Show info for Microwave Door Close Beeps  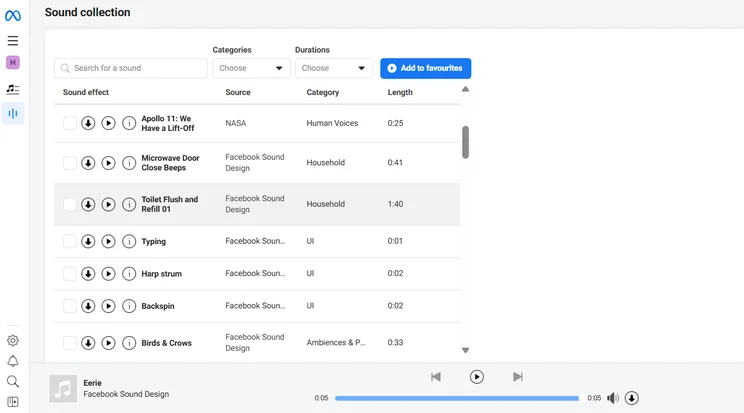pyautogui.click(x=129, y=163)
